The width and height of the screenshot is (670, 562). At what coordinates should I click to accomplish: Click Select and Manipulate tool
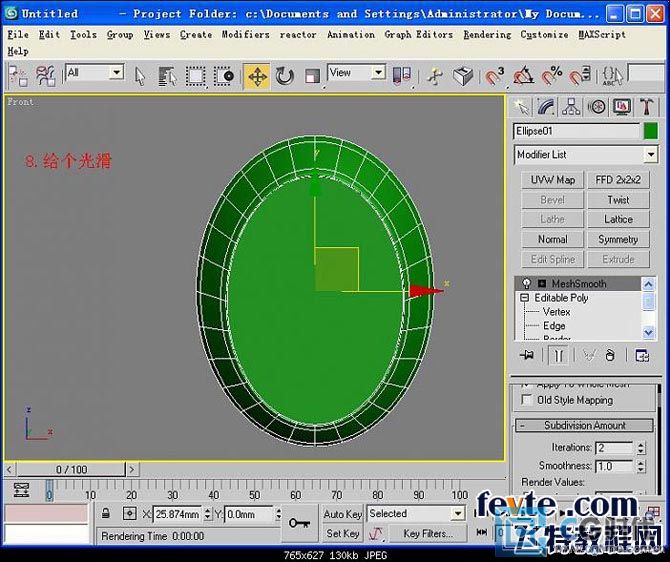(435, 77)
